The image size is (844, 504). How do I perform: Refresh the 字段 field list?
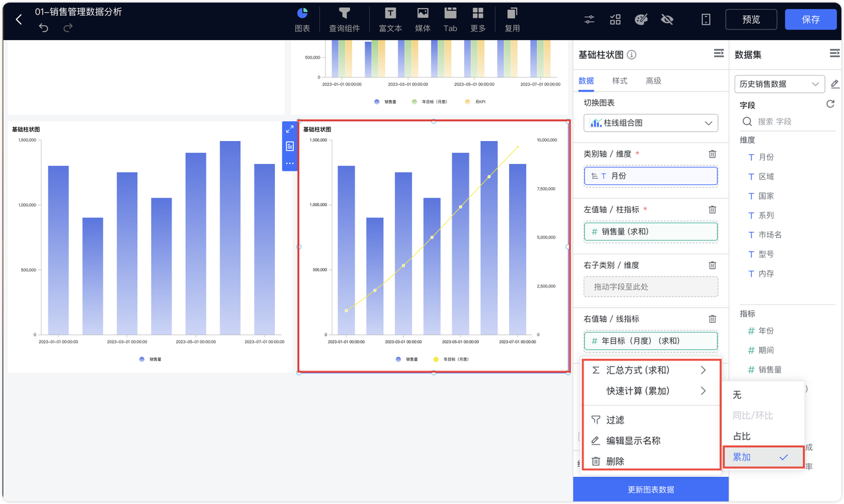tap(830, 104)
